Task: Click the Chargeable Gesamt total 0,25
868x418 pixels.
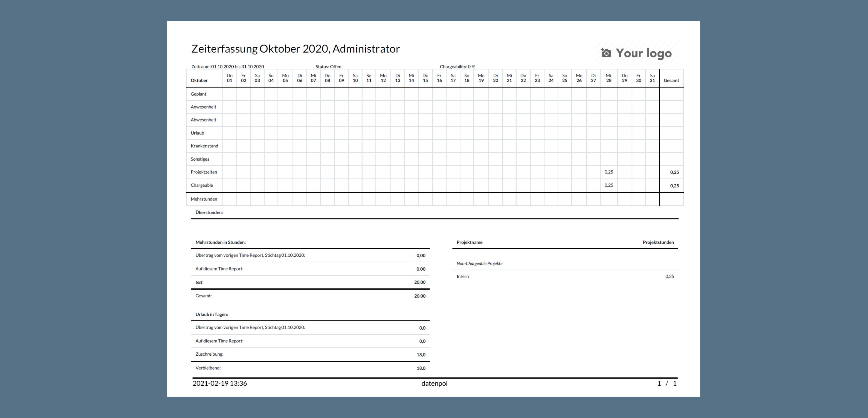Action: 674,186
